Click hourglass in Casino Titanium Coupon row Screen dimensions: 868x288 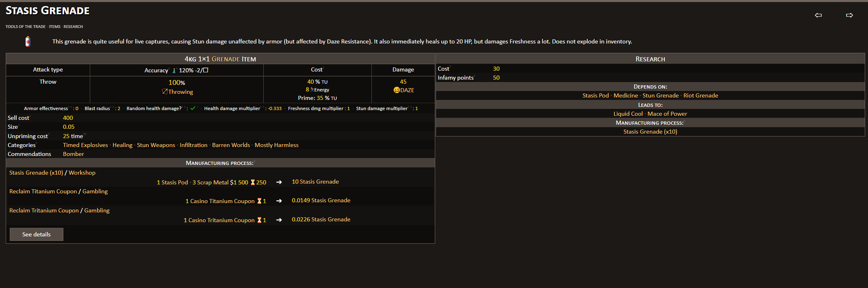(x=259, y=201)
